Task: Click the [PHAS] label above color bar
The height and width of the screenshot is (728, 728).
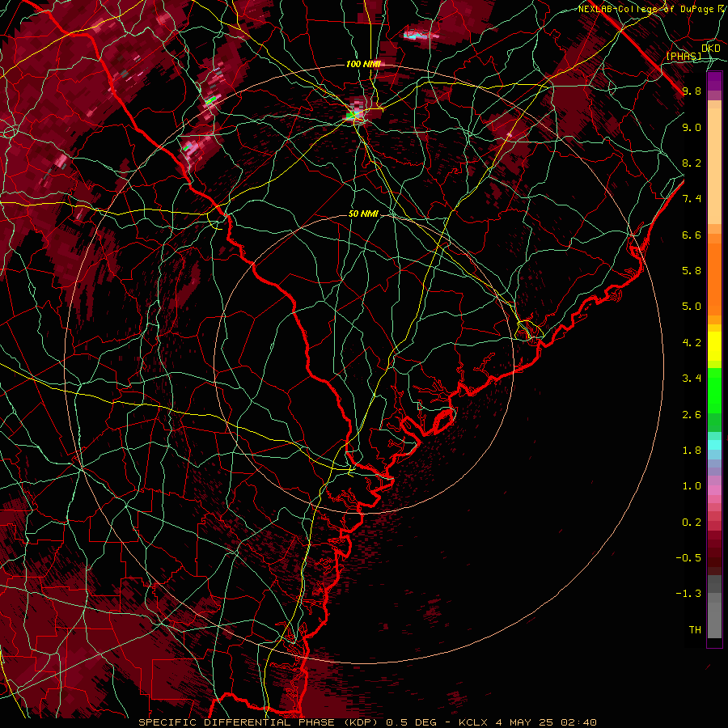Action: [x=684, y=56]
